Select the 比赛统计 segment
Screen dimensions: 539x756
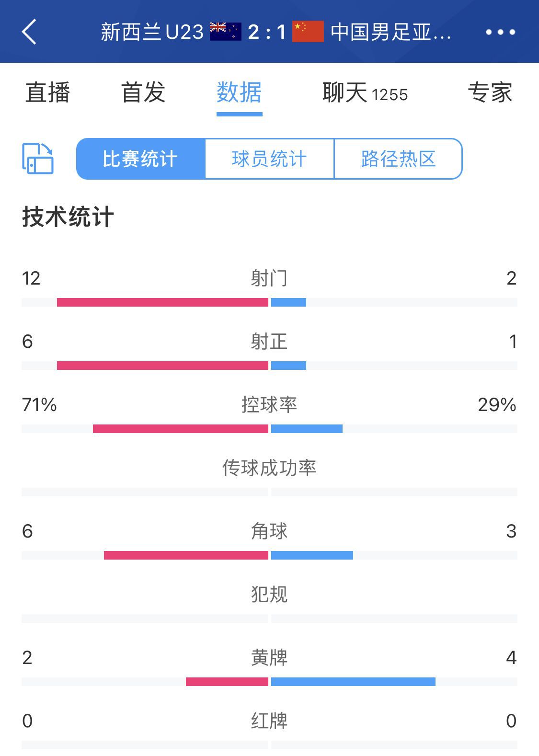(141, 159)
